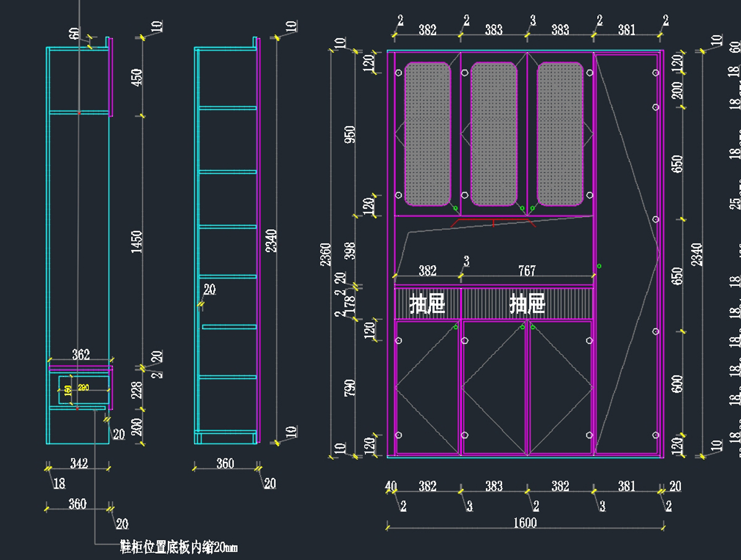
Task: Click the 950 upper door height dimension
Action: click(x=350, y=135)
